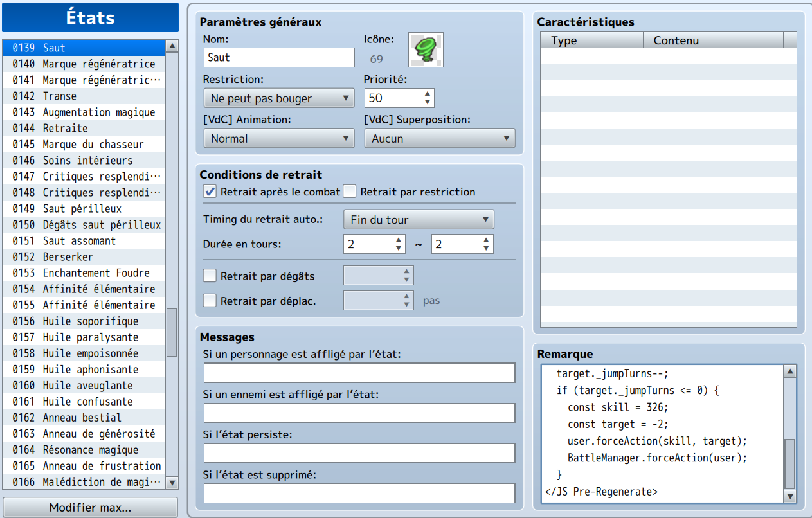The width and height of the screenshot is (812, 518).
Task: Select state 0158 Huile empoisonnée
Action: (x=84, y=353)
